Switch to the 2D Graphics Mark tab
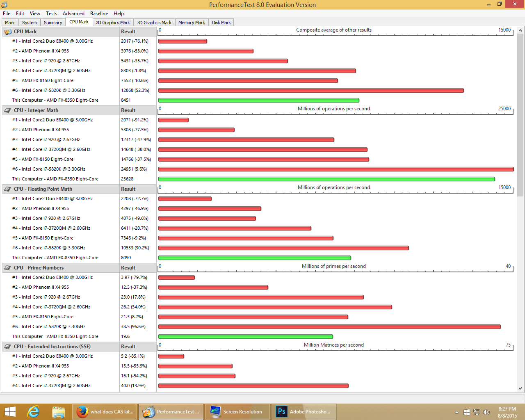The image size is (525, 420). tap(113, 23)
